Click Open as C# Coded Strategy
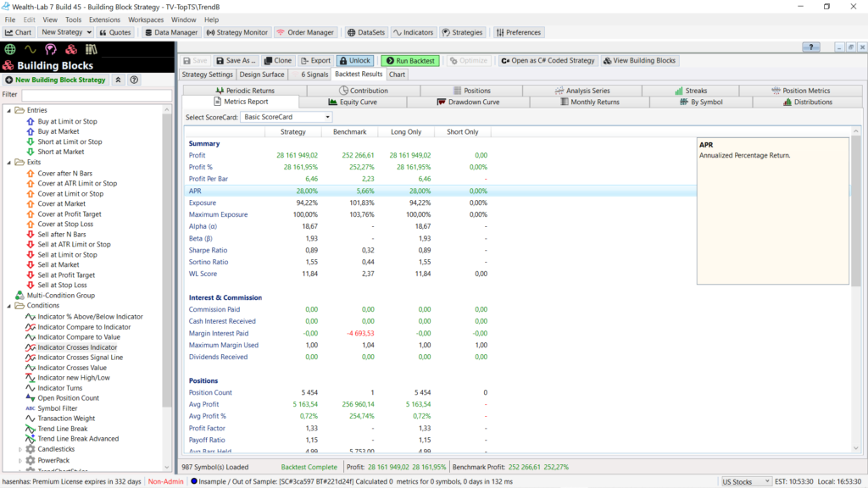This screenshot has width=868, height=488. [x=548, y=60]
